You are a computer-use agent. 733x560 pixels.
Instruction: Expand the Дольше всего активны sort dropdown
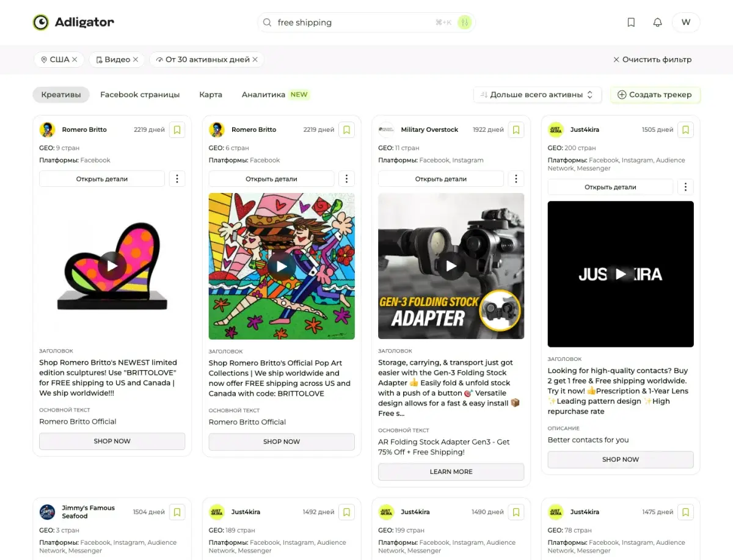(538, 95)
